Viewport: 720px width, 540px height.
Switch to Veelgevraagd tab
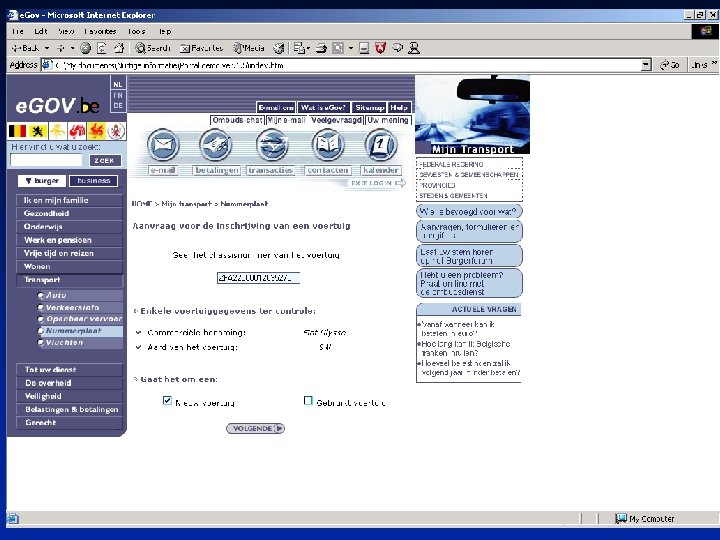tap(336, 120)
